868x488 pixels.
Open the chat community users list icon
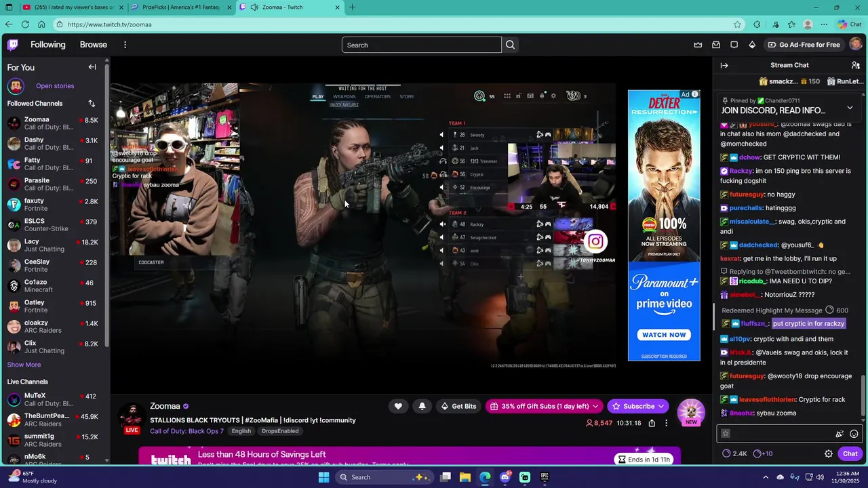(856, 65)
